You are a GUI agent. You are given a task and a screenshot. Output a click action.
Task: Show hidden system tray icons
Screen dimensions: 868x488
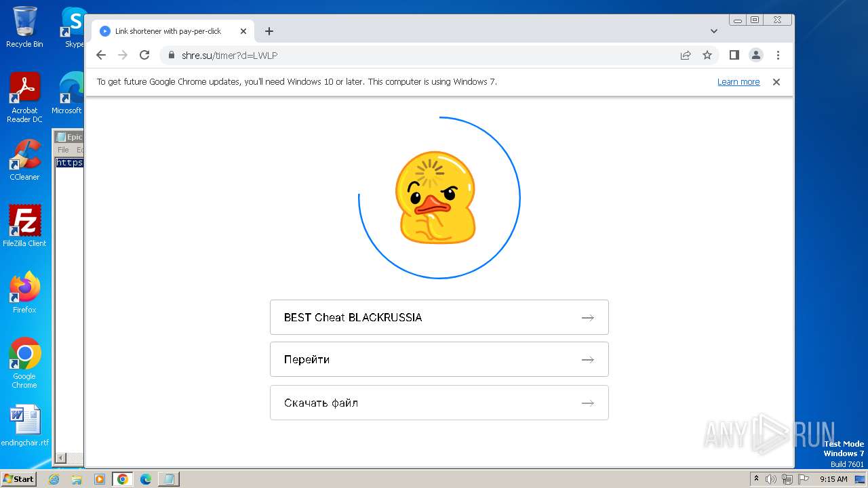tap(757, 479)
